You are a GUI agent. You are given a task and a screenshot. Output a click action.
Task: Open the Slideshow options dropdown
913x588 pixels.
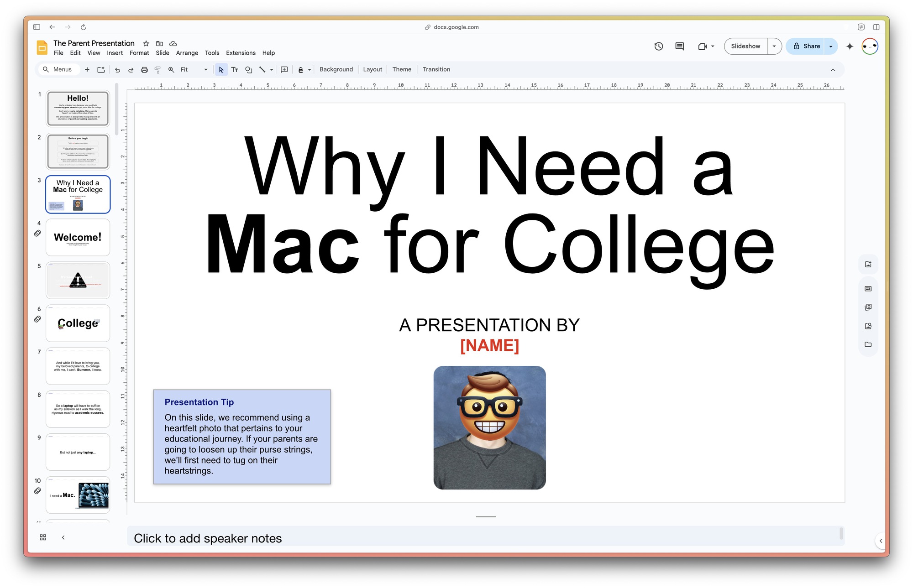pos(774,46)
